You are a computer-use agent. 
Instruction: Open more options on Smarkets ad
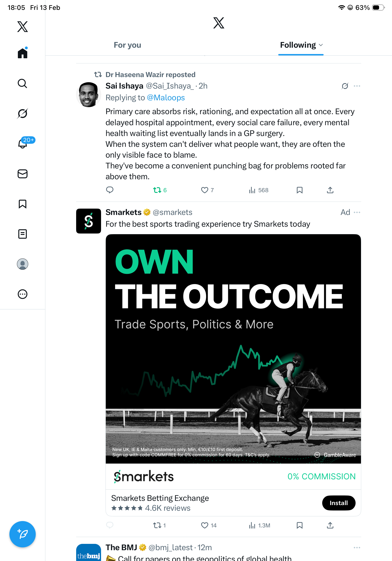tap(357, 212)
